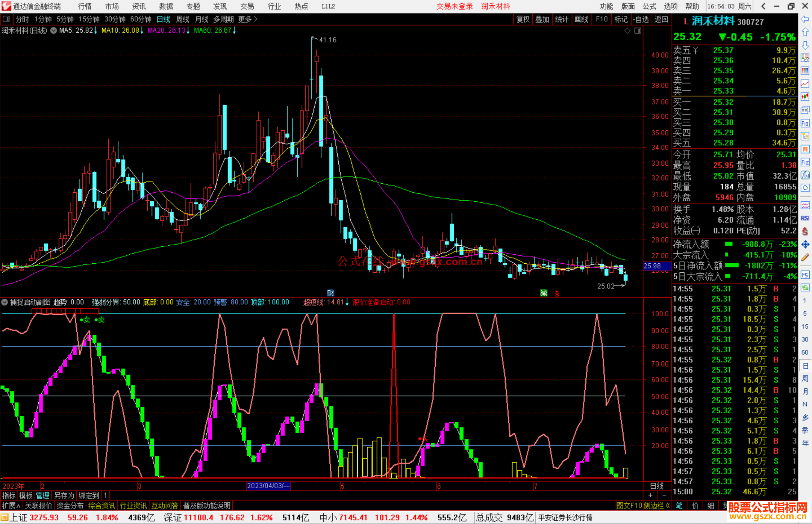812x524 pixels.
Task: Toggle the left panel layout icon
Action: (x=6, y=19)
